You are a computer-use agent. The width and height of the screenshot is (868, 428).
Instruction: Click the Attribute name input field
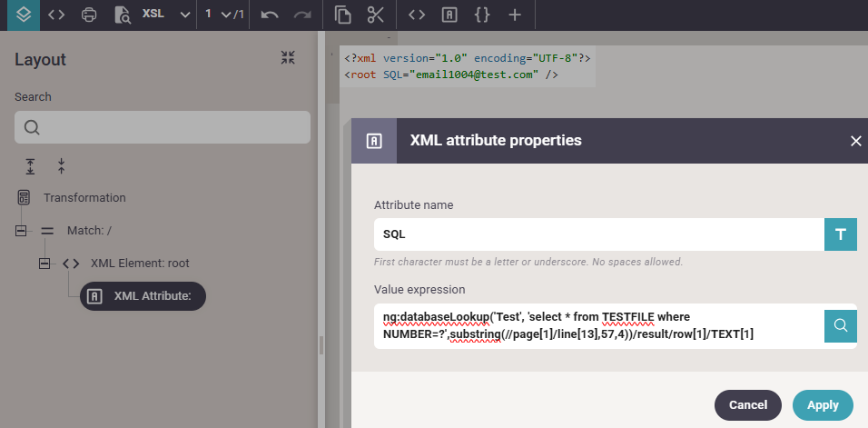(x=599, y=234)
